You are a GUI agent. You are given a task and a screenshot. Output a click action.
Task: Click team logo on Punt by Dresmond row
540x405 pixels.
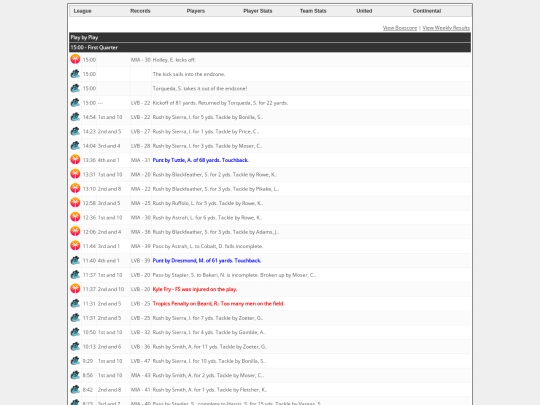pos(75,260)
